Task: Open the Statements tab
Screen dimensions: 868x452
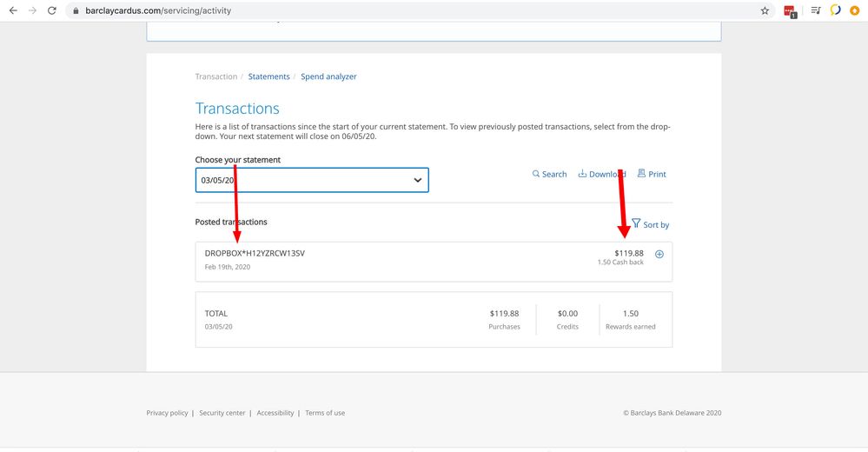Action: (x=268, y=76)
